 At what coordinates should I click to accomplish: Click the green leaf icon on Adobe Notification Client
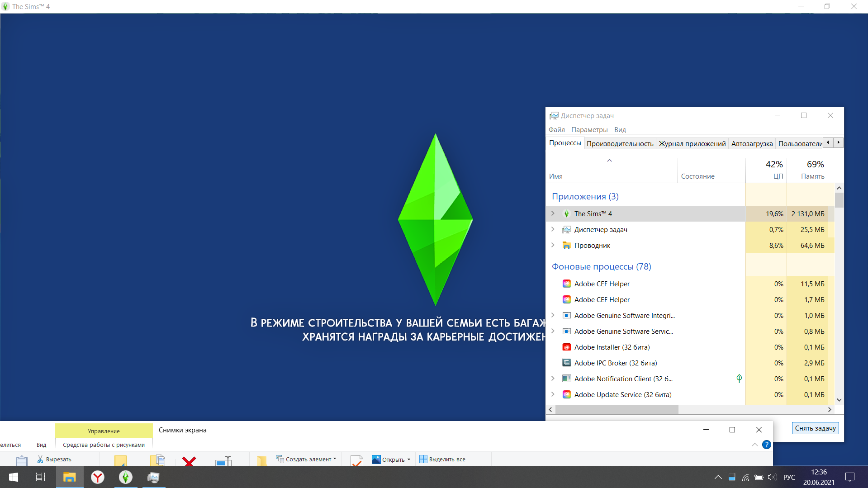[739, 379]
